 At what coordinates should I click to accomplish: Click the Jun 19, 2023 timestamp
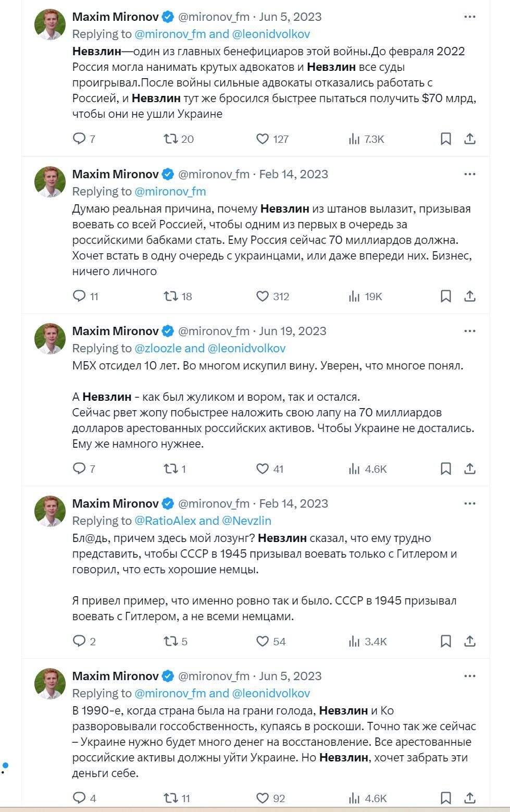pos(292,331)
